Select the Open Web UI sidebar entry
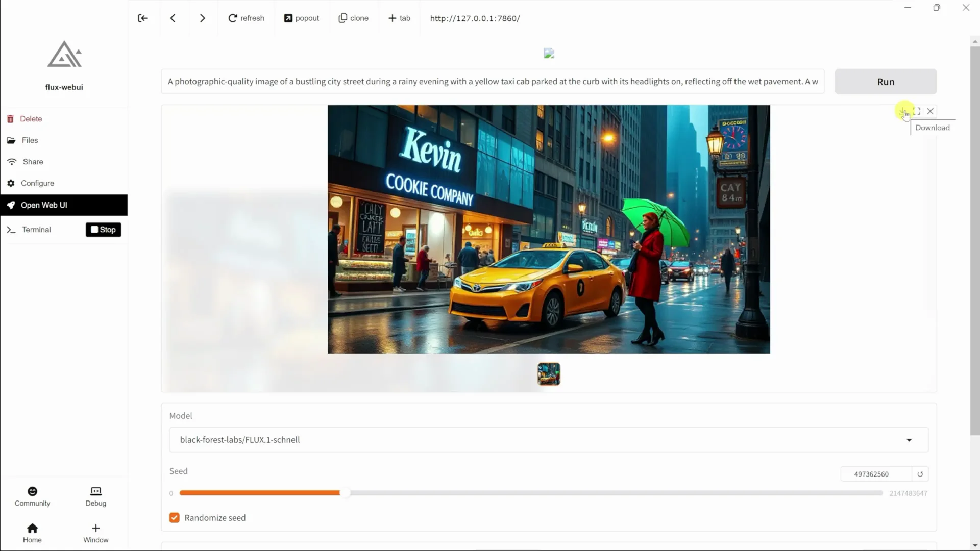 [43, 205]
